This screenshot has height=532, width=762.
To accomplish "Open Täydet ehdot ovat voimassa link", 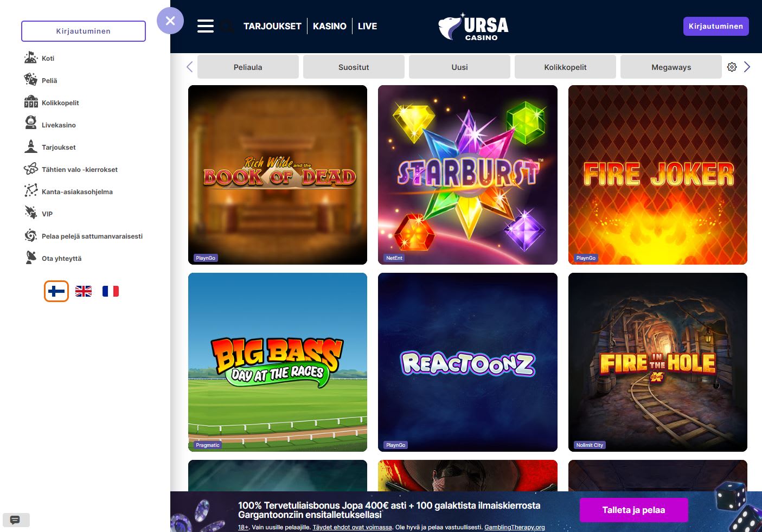I will [x=352, y=527].
